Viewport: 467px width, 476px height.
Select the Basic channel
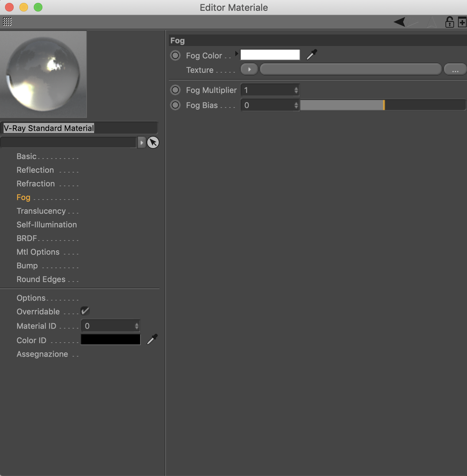pyautogui.click(x=27, y=156)
